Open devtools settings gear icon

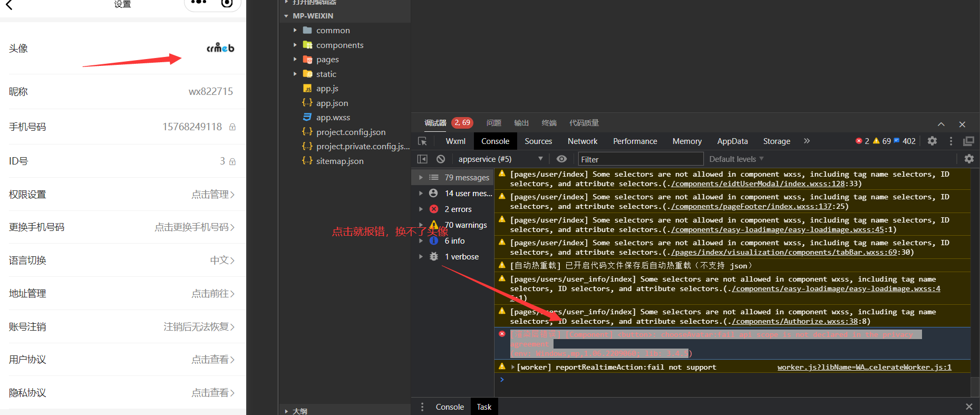(x=932, y=141)
